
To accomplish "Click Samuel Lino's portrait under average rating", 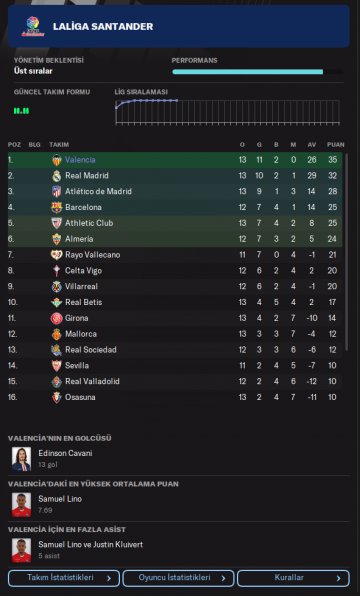I will [21, 505].
